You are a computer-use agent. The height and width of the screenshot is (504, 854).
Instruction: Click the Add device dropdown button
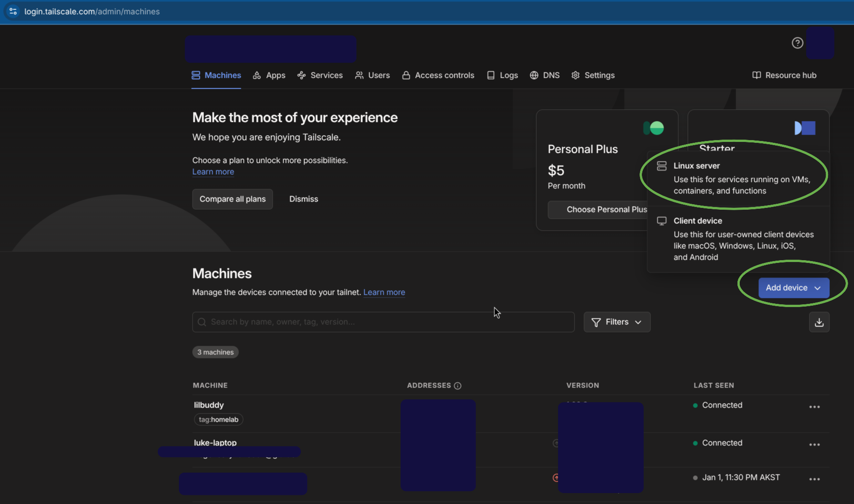[793, 288]
